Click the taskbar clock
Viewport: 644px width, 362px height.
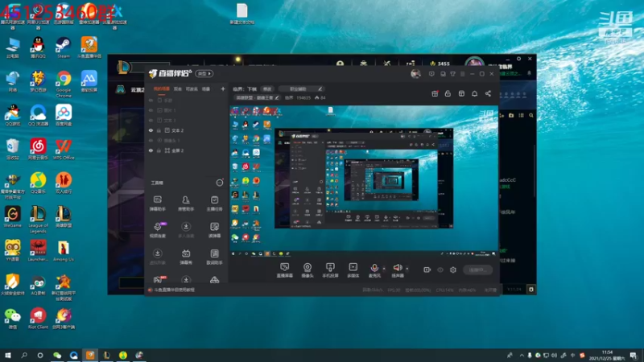pos(607,356)
